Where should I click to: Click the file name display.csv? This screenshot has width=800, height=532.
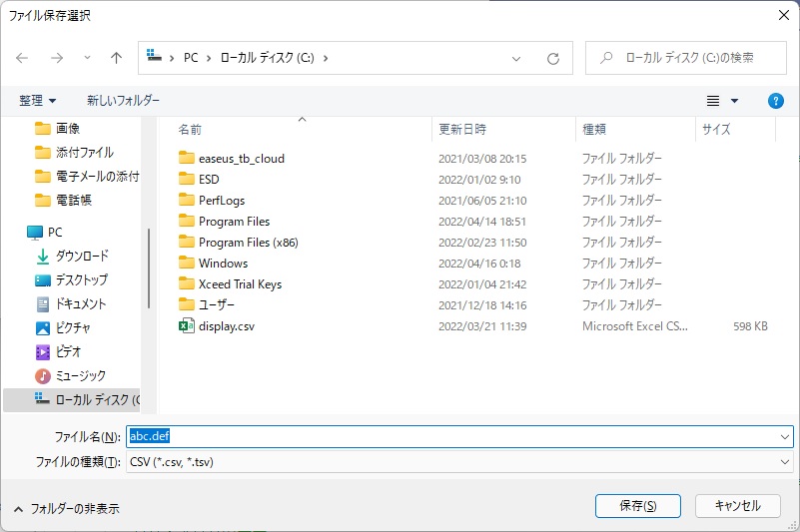click(x=227, y=326)
